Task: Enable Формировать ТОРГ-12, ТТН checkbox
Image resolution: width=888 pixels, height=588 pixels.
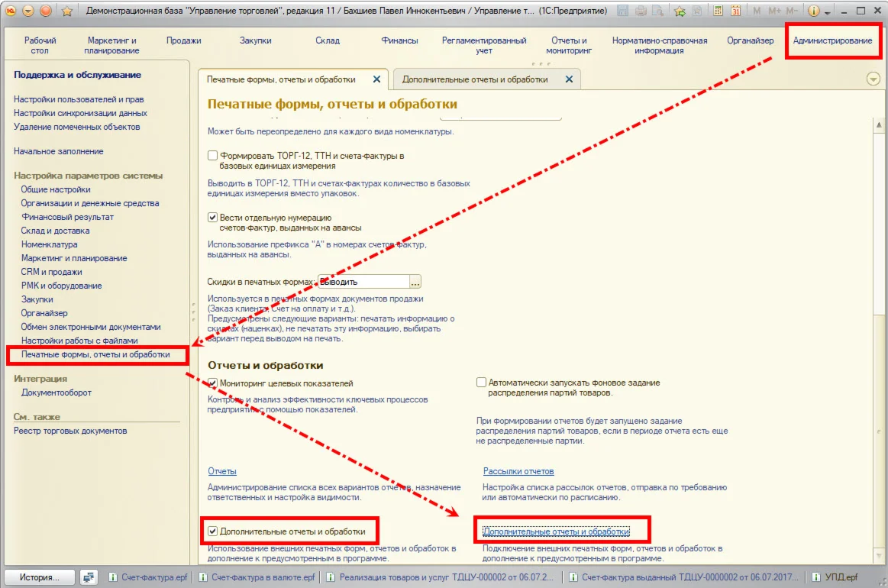Action: pos(213,156)
